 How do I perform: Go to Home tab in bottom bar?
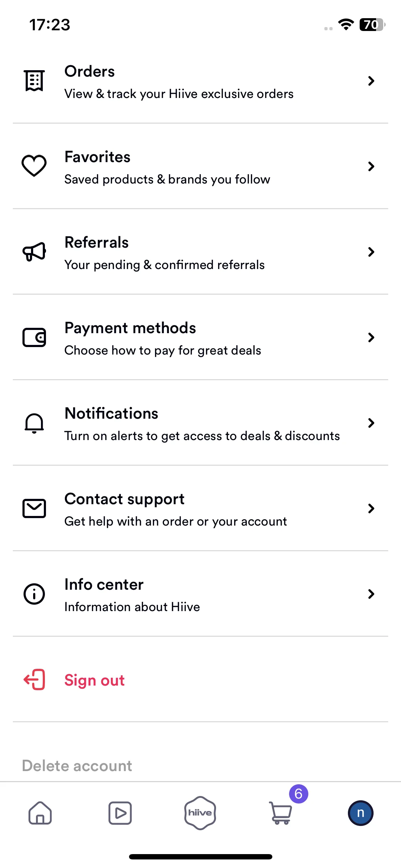40,813
